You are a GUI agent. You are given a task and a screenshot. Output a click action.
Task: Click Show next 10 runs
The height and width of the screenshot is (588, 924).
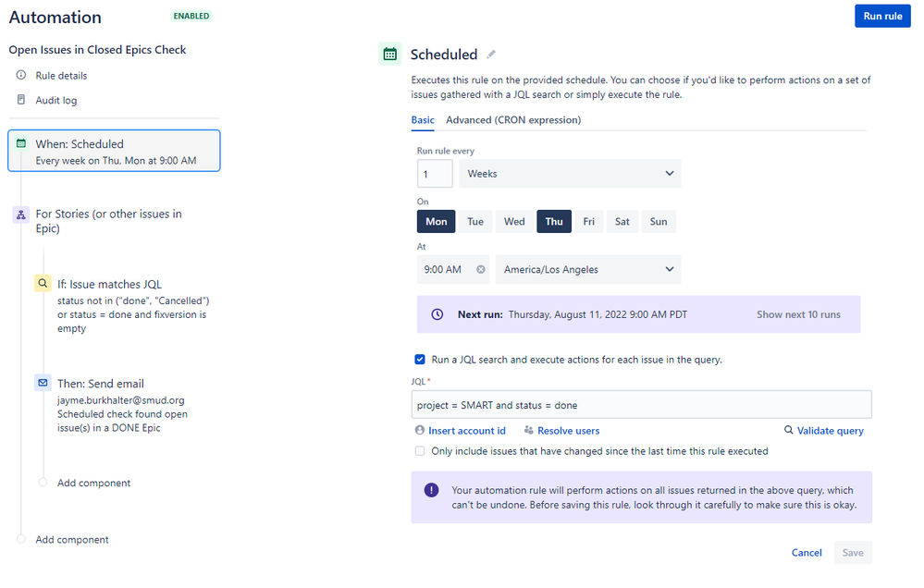tap(798, 314)
